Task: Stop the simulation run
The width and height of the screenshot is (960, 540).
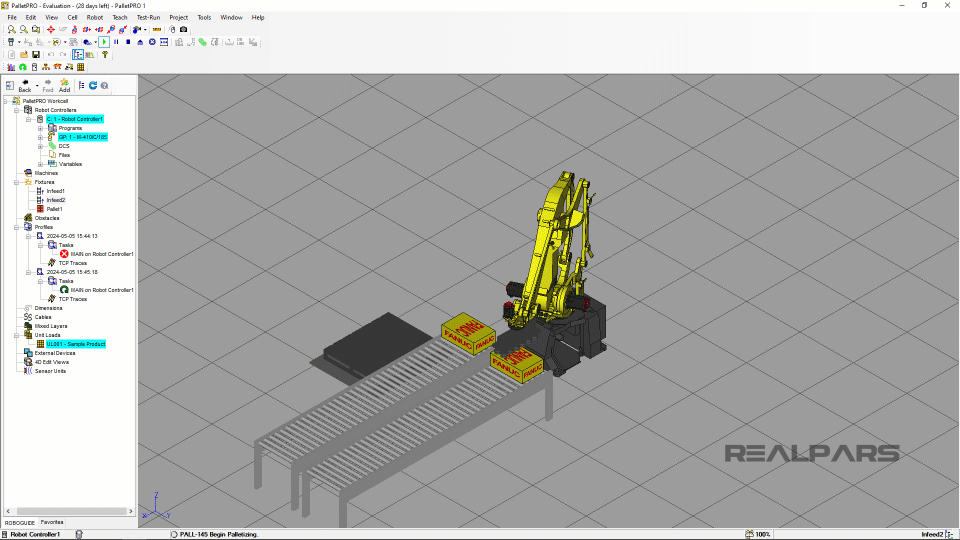Action: pos(128,42)
